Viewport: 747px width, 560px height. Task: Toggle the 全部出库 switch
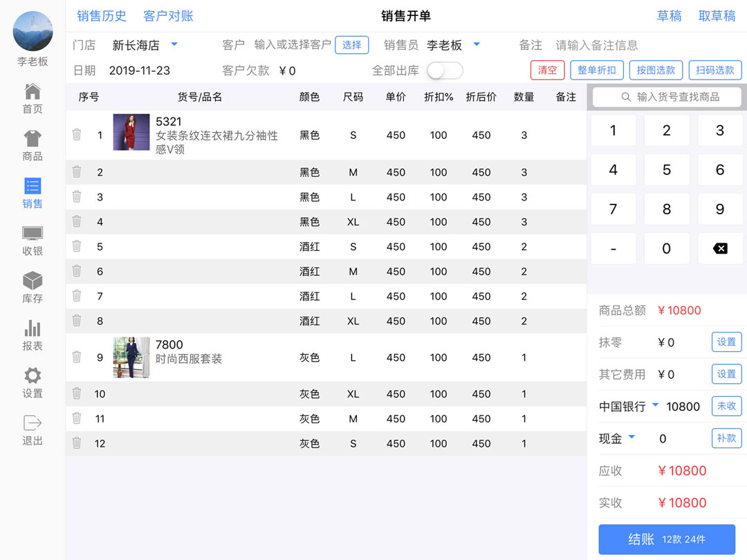click(445, 71)
